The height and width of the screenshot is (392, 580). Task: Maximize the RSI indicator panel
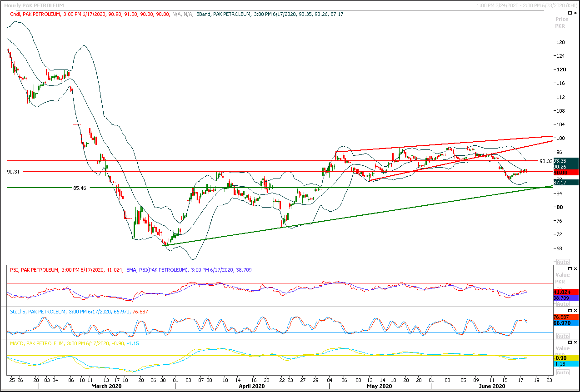point(570,268)
